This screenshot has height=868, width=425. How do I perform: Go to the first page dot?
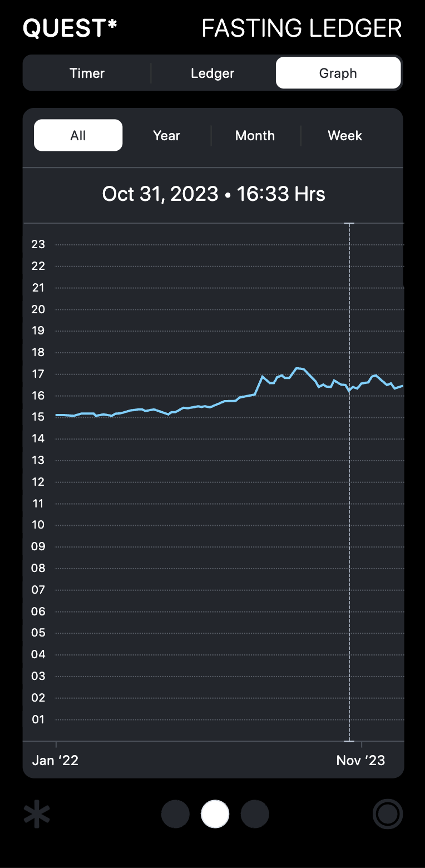pos(175,815)
